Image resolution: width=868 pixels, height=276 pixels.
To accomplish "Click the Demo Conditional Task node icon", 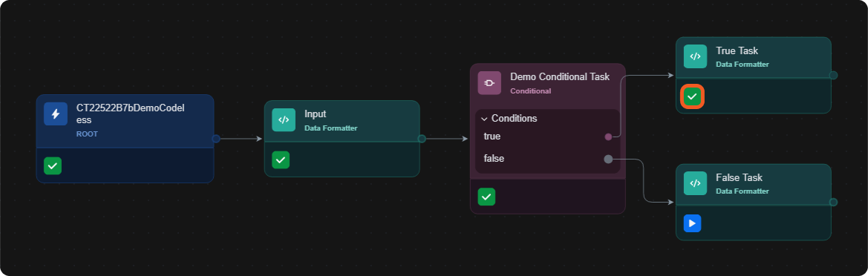I will click(x=489, y=83).
